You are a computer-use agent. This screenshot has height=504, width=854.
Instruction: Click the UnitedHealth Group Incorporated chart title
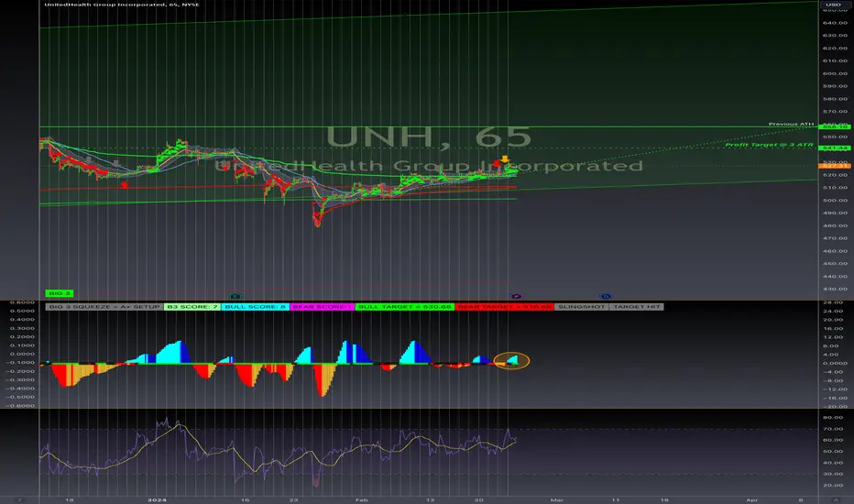tap(122, 5)
